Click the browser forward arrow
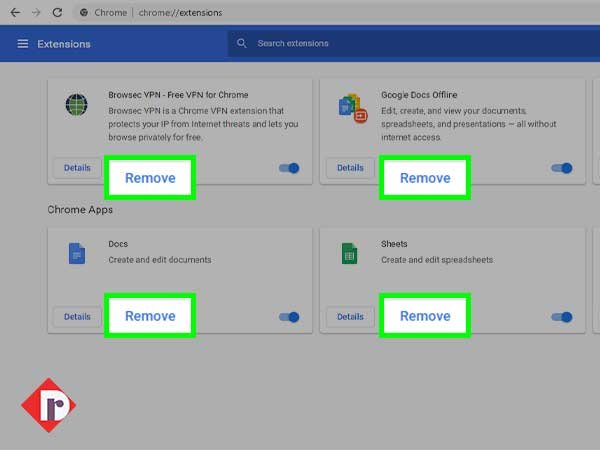 tap(36, 13)
